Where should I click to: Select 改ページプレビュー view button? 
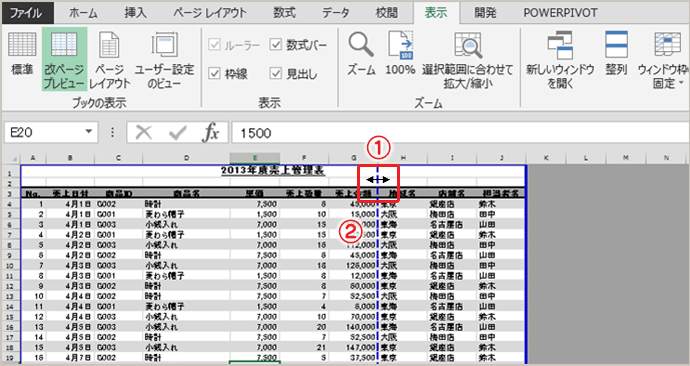64,59
